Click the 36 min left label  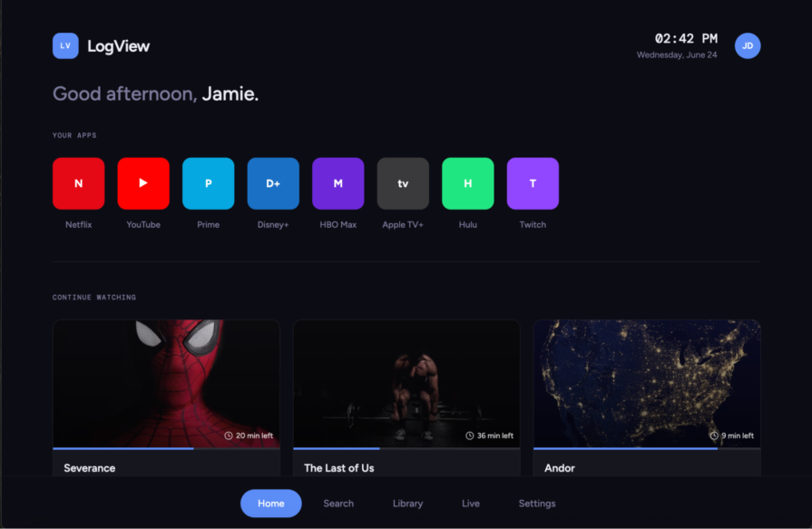(x=495, y=436)
